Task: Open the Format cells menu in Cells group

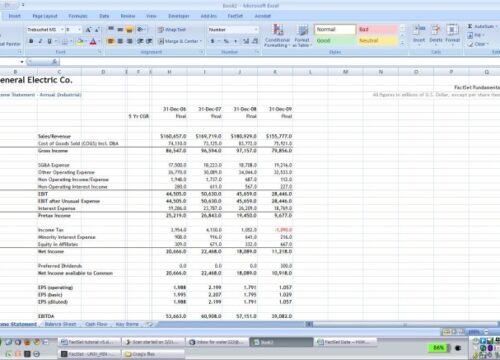Action: (452, 35)
